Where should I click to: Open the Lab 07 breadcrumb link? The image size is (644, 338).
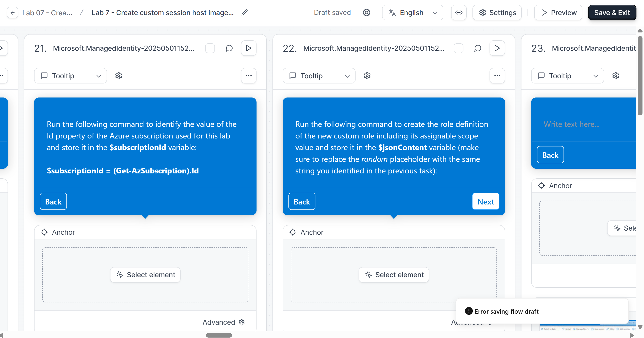coord(47,13)
